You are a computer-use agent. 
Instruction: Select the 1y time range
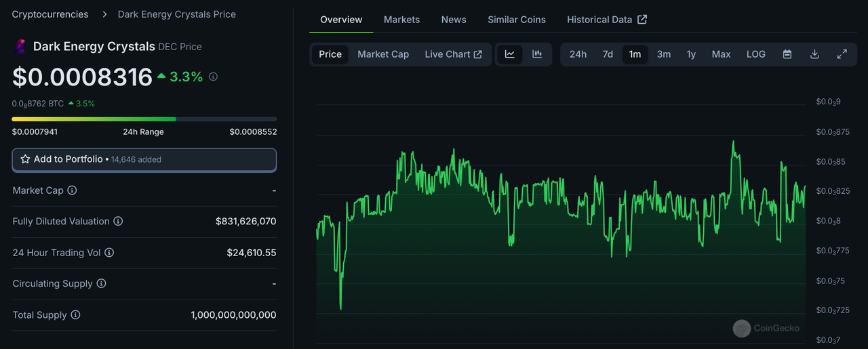[x=691, y=54]
